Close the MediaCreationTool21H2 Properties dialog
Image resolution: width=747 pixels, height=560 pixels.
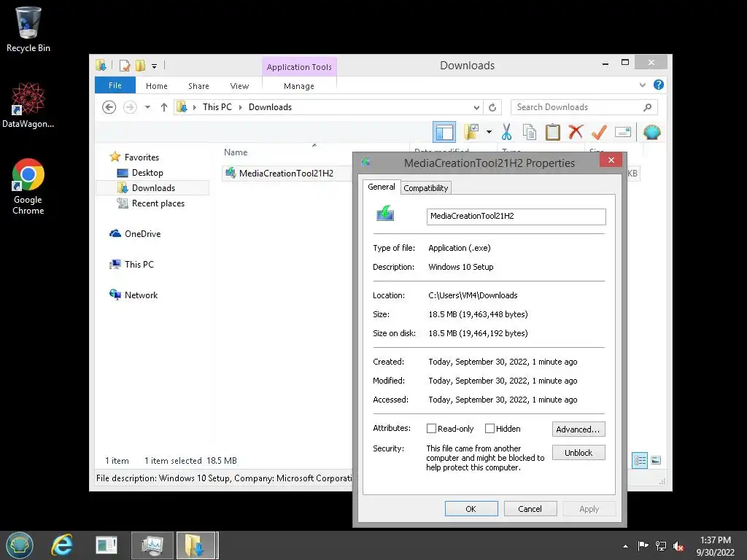611,160
